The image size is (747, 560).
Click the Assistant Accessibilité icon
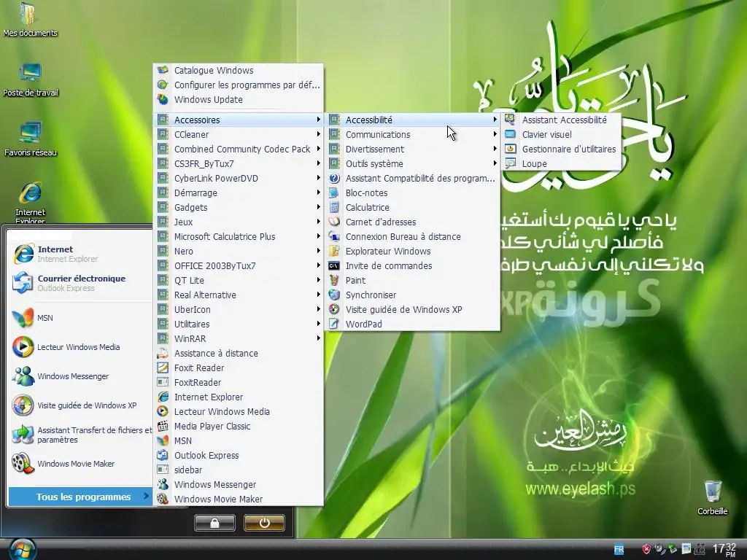[510, 120]
